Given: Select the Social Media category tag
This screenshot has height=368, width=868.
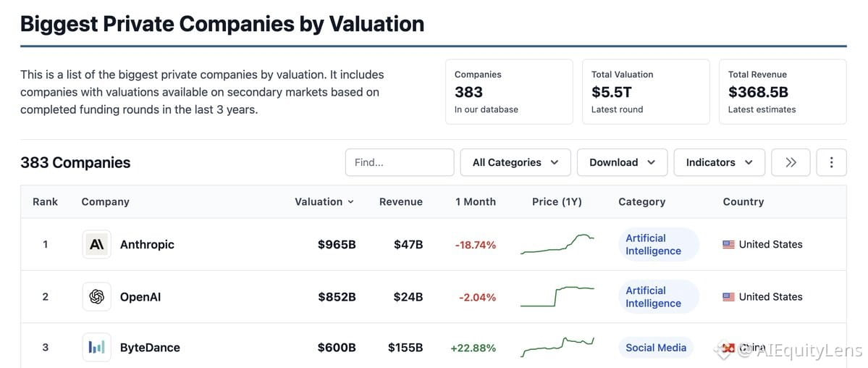Looking at the screenshot, I should (656, 348).
